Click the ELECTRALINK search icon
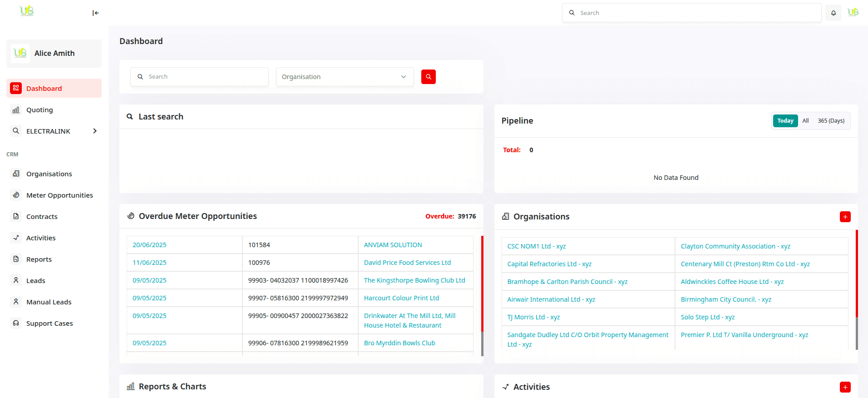This screenshot has height=398, width=868. [16, 131]
